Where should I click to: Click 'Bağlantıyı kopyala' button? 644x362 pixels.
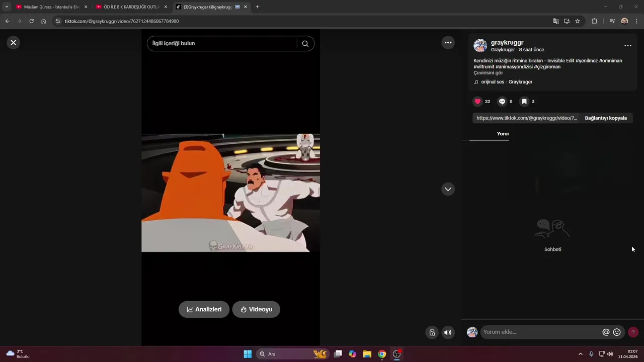(606, 118)
